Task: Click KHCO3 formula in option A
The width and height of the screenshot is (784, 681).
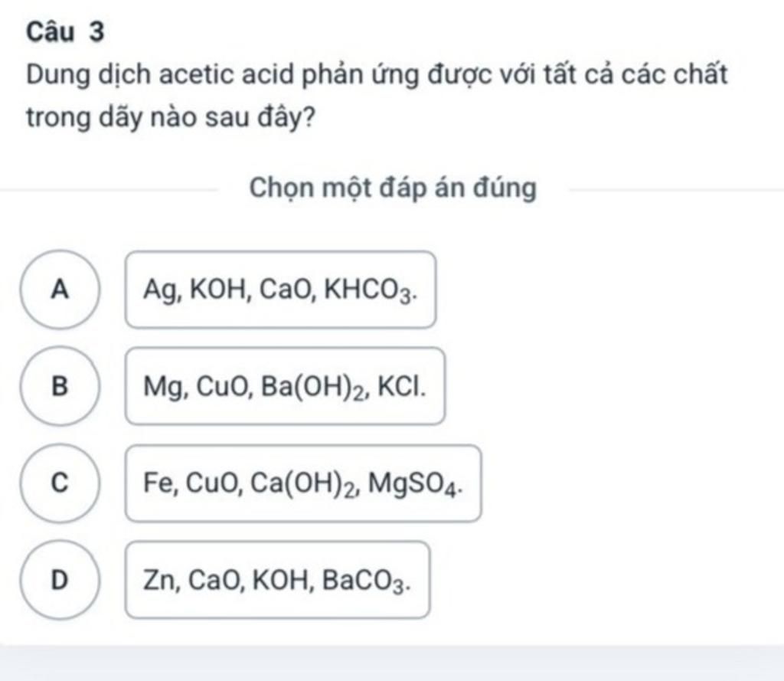Action: (x=371, y=290)
